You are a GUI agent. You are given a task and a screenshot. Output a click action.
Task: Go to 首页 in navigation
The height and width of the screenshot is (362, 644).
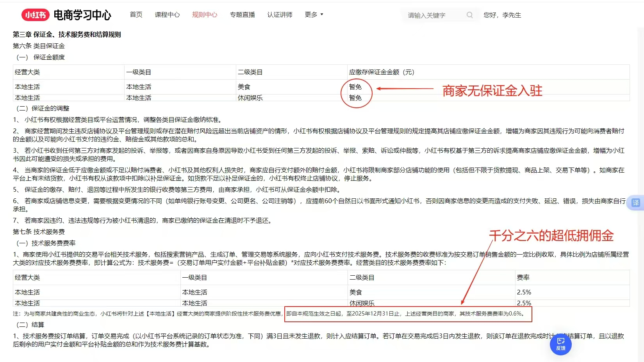coord(136,14)
